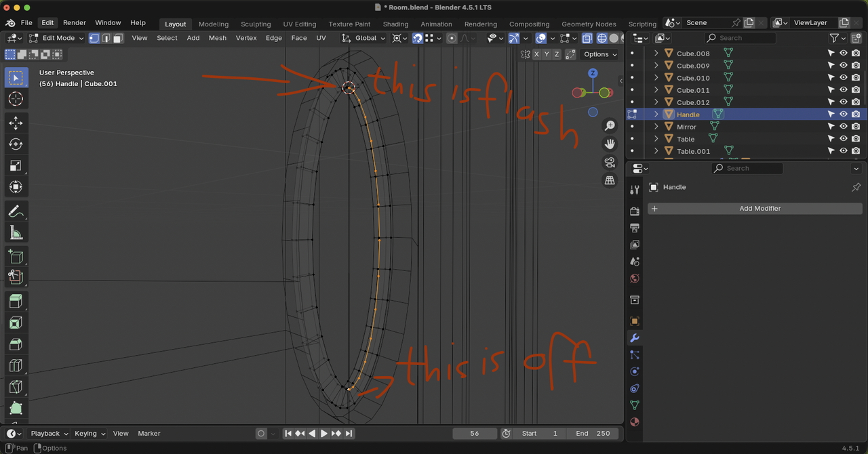Pick the Loop Cut tool

pos(16,366)
